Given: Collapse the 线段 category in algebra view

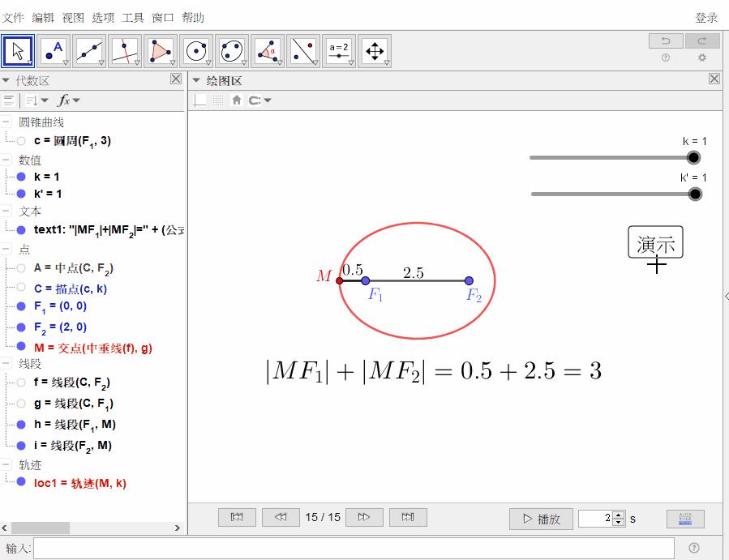Looking at the screenshot, I should coord(6,365).
